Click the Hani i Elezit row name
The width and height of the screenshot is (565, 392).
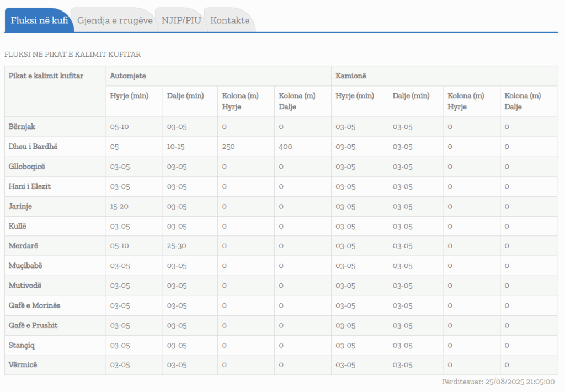(x=30, y=186)
